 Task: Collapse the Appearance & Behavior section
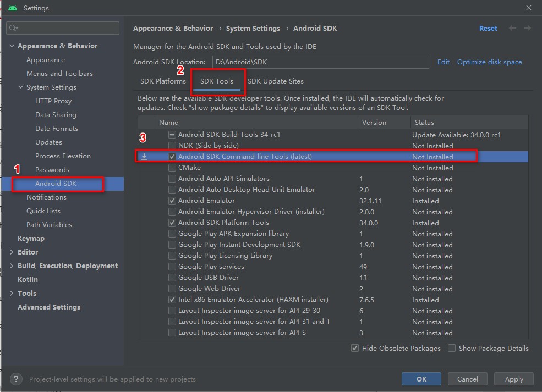pos(12,46)
